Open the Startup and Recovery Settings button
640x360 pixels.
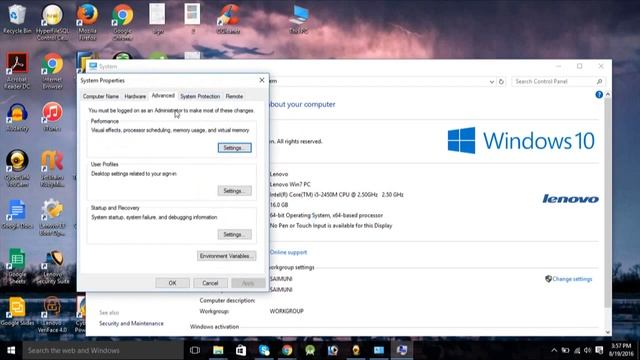pyautogui.click(x=234, y=234)
